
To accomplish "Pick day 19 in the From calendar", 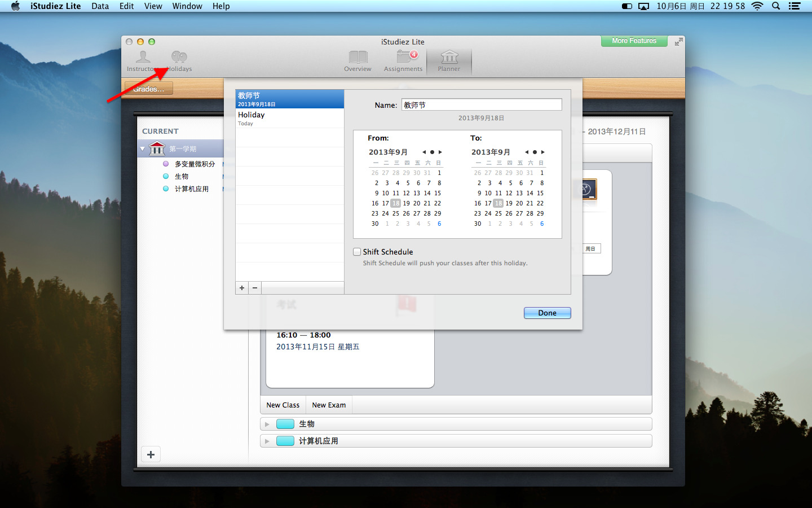I will [406, 203].
